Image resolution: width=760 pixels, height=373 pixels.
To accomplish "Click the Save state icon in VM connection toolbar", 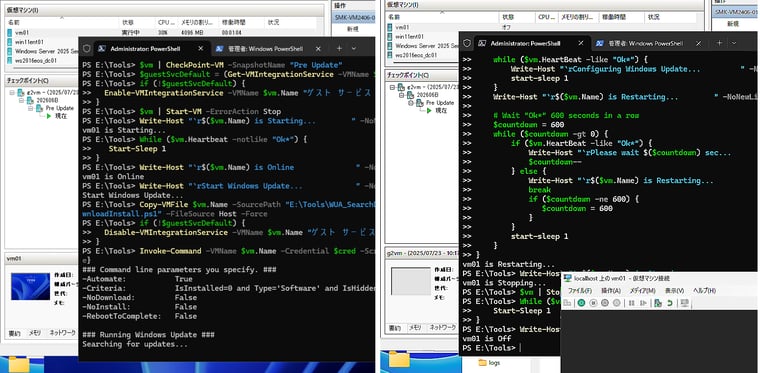I will (x=617, y=303).
